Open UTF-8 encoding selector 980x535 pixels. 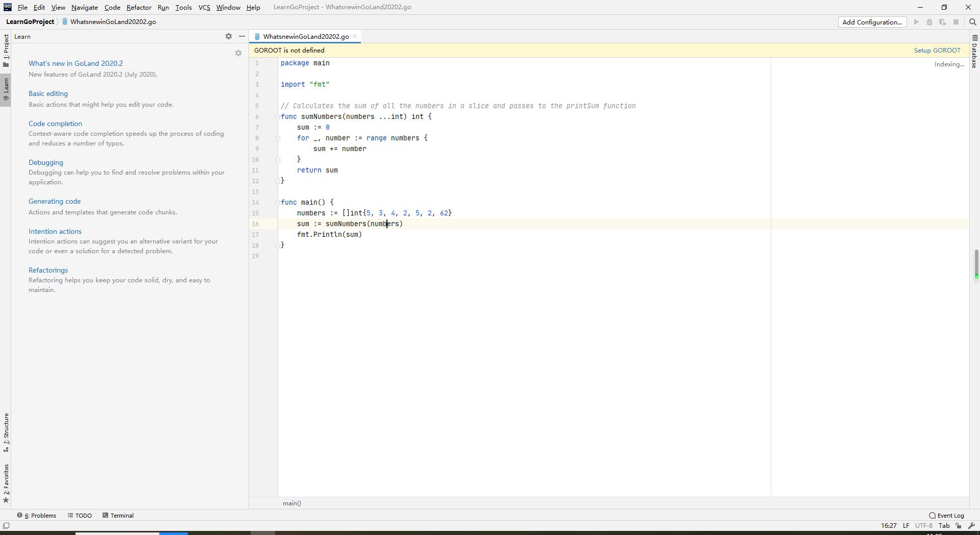[923, 526]
